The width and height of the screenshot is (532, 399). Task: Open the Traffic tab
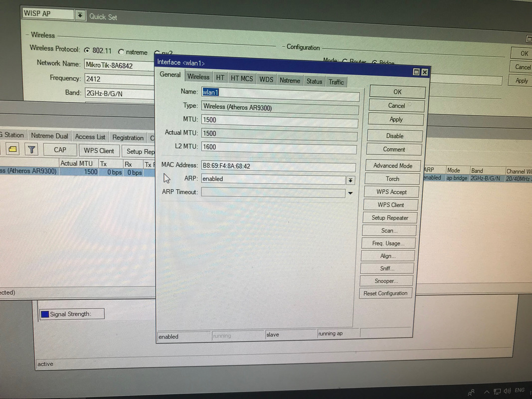(x=336, y=82)
